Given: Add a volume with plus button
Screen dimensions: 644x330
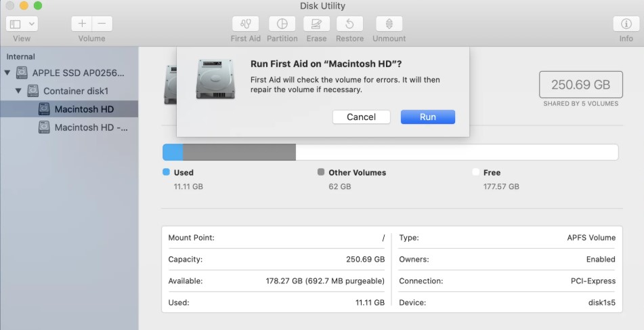Looking at the screenshot, I should point(82,24).
